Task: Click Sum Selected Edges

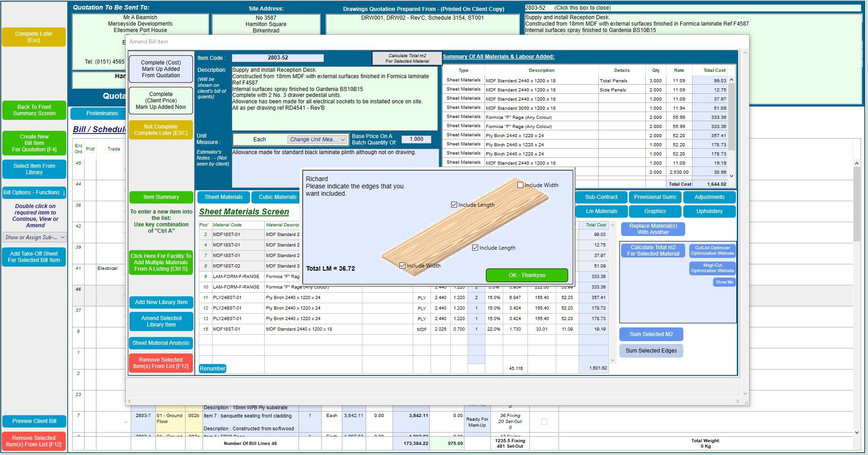Action: click(651, 350)
